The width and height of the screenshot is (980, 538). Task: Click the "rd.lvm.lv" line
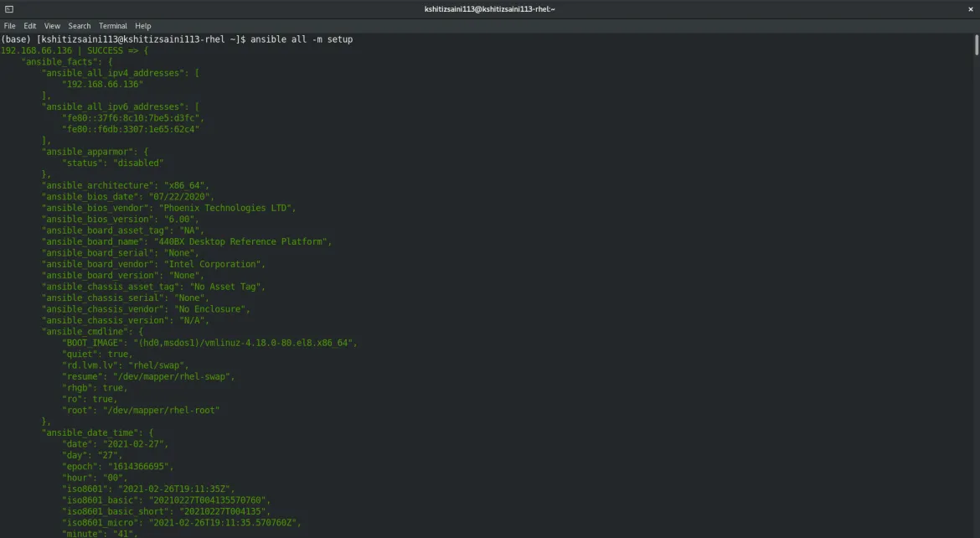(x=125, y=365)
